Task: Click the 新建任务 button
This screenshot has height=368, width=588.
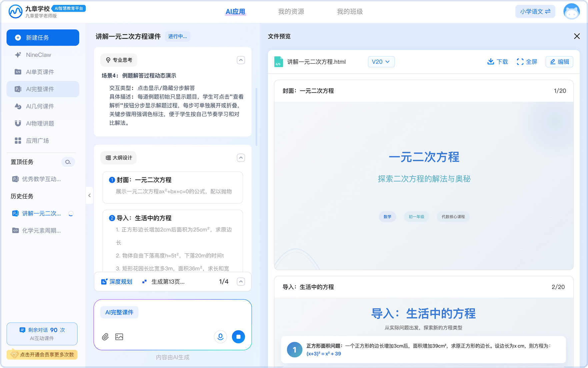Action: pos(43,38)
